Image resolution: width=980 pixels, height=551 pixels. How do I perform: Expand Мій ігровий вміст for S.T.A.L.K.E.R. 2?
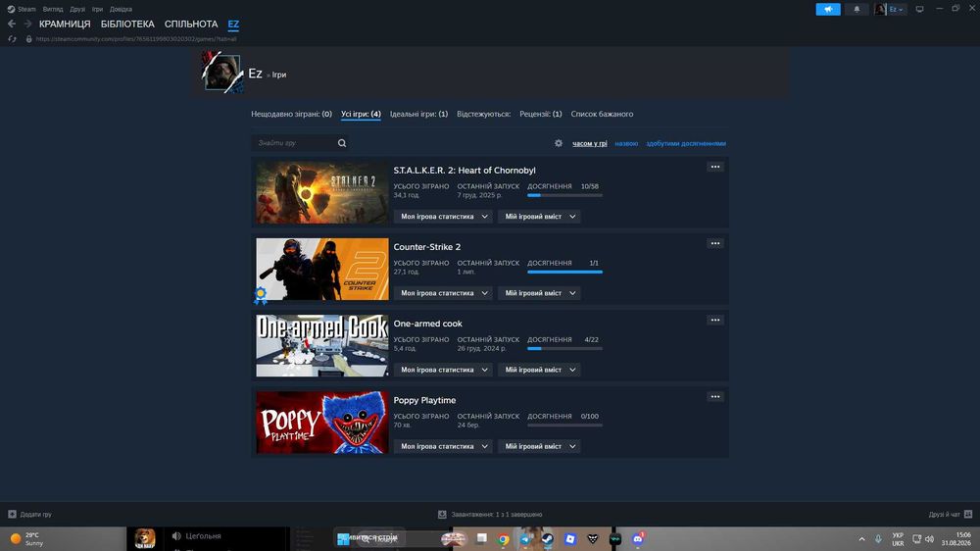click(x=539, y=217)
